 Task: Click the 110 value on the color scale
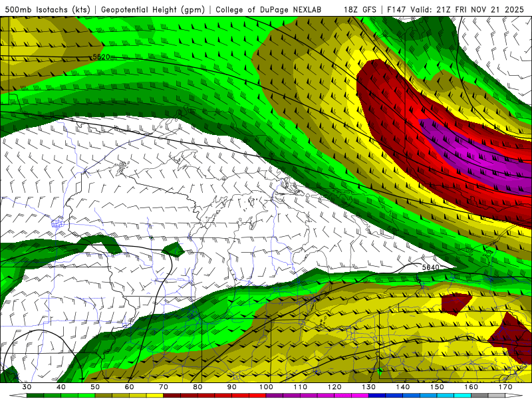301,387
